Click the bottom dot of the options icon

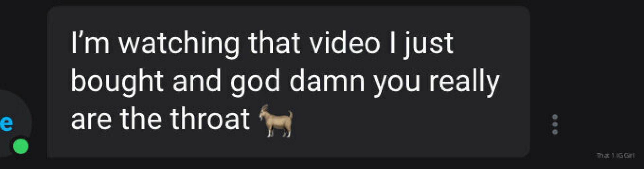pos(555,132)
